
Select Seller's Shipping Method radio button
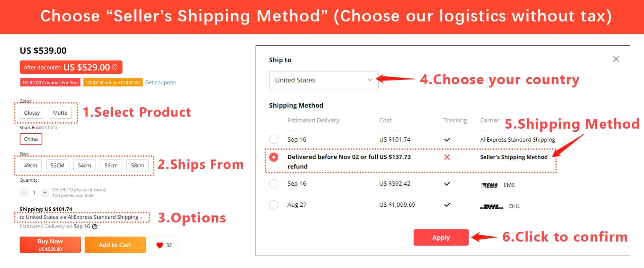(x=274, y=157)
